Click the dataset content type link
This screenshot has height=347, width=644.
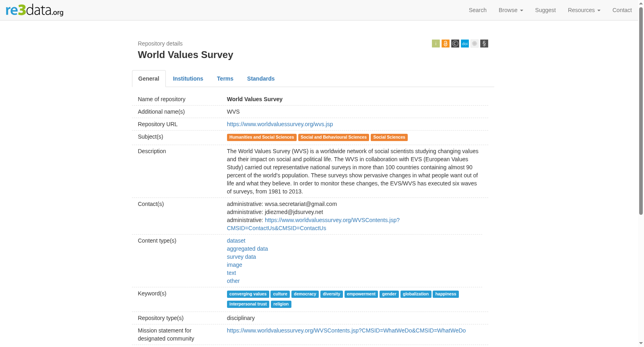point(236,241)
